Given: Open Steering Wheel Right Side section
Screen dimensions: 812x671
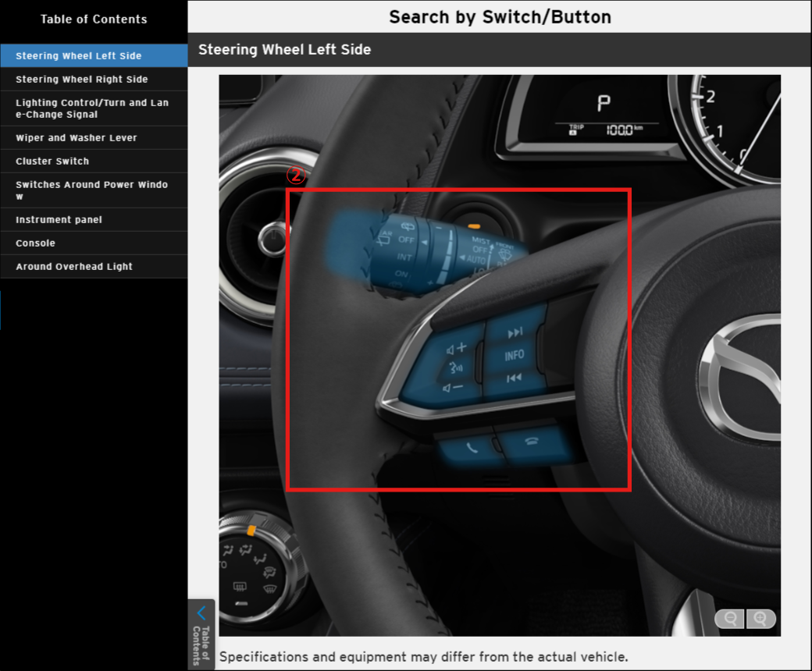Looking at the screenshot, I should pos(82,79).
